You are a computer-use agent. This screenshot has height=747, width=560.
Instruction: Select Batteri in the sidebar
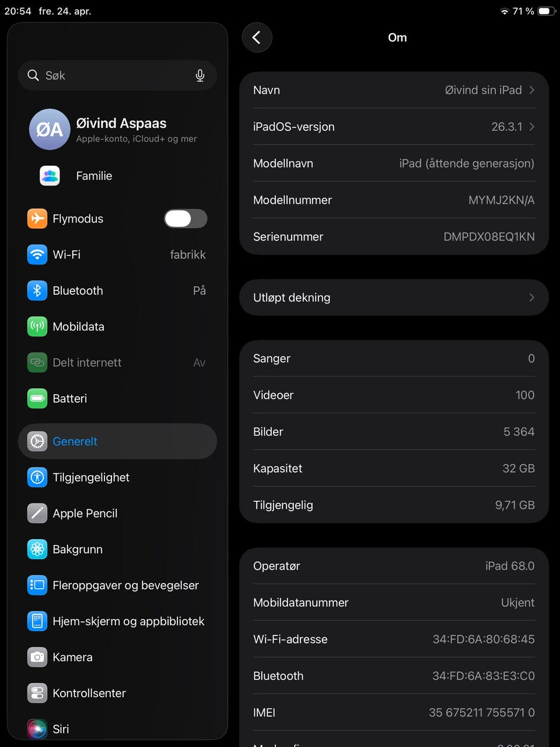[117, 399]
